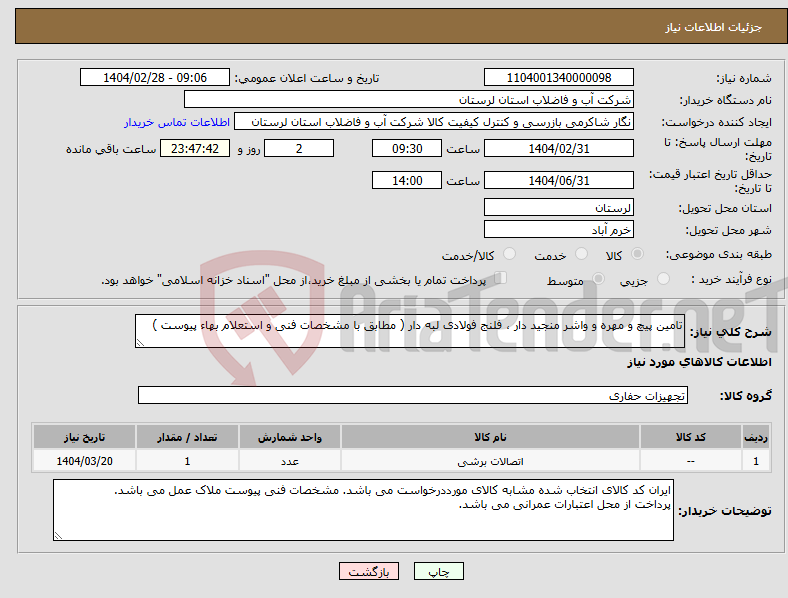Click the تاریخ نیاز column header

(x=84, y=437)
